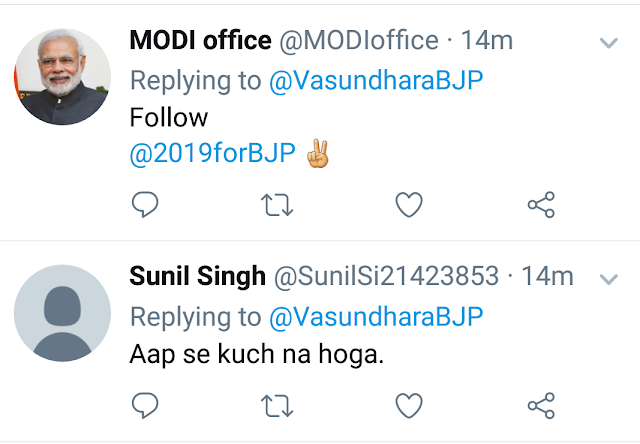Viewport: 640px width, 444px height.
Task: Like the MODI office tweet
Action: 409,204
